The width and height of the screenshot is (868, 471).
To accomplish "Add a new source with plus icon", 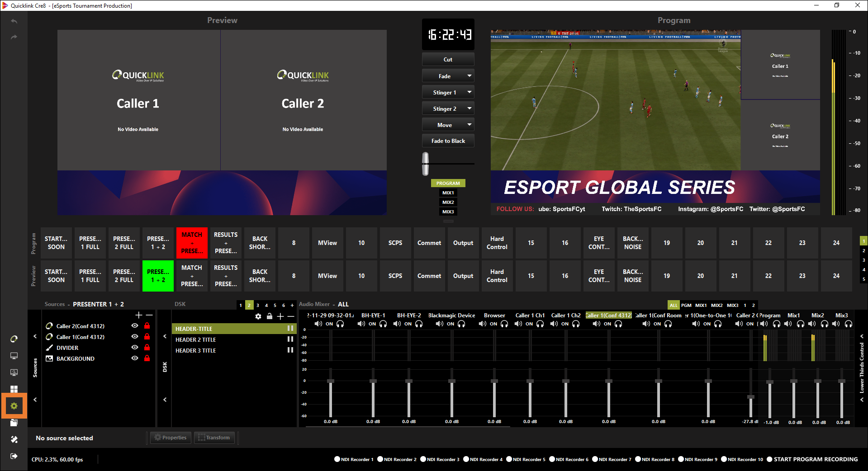I will 138,315.
